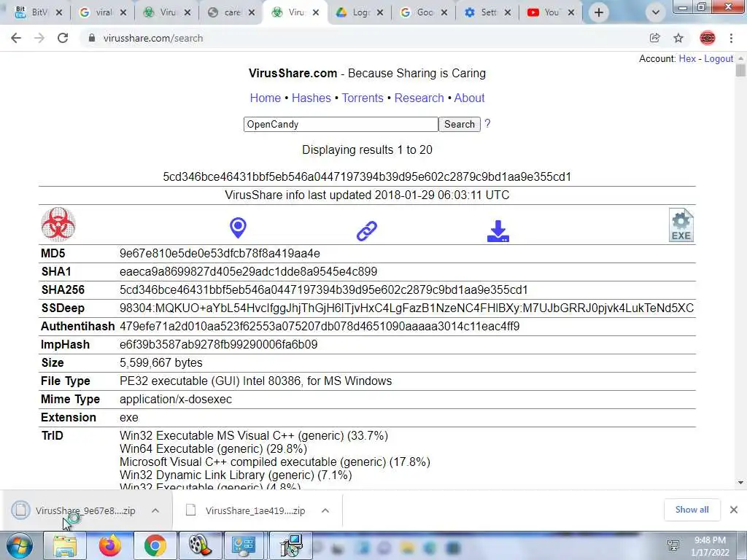Open the Torrents page link
Image resolution: width=747 pixels, height=560 pixels.
[x=363, y=98]
